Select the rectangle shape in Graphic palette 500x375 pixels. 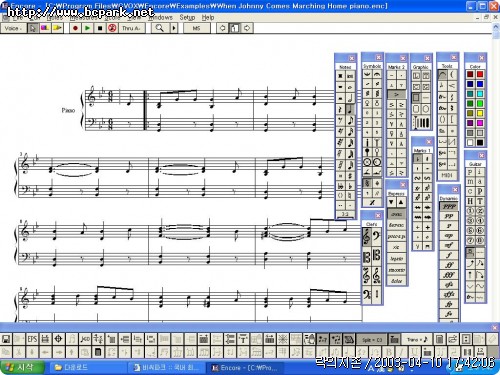pos(416,98)
